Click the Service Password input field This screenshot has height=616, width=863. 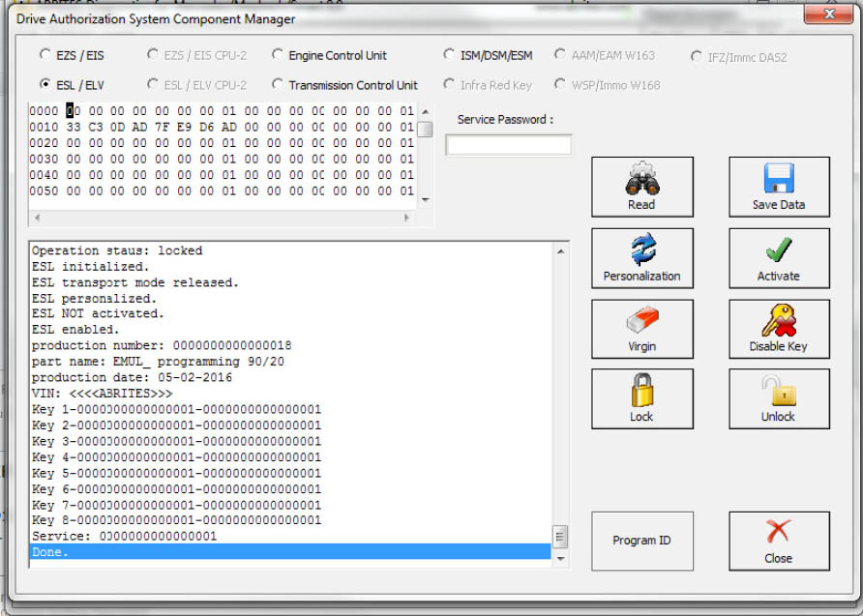[x=508, y=145]
